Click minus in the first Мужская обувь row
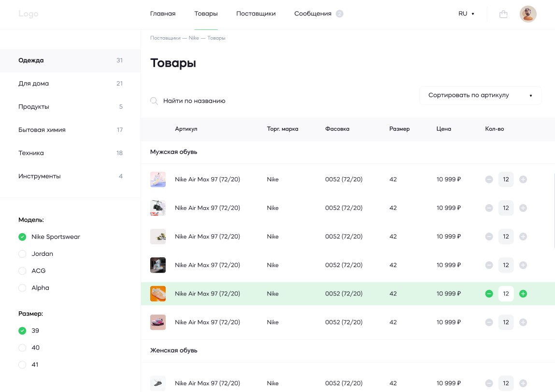This screenshot has height=392, width=555. [489, 180]
